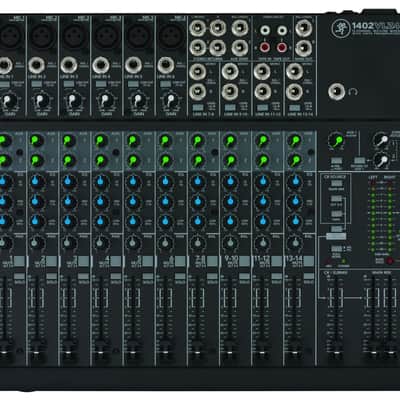This screenshot has height=400, width=400.
Task: Mute channel 4
Action: click(116, 261)
